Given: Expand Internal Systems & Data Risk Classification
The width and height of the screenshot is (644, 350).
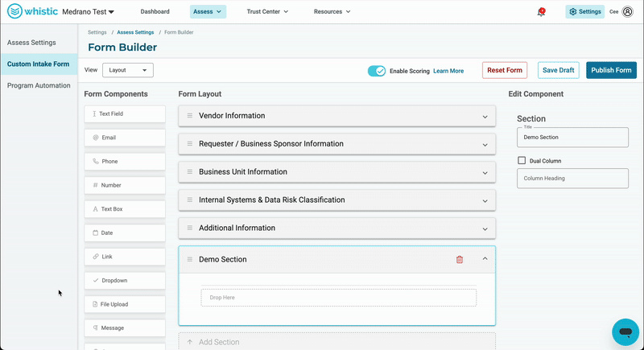Looking at the screenshot, I should 485,201.
